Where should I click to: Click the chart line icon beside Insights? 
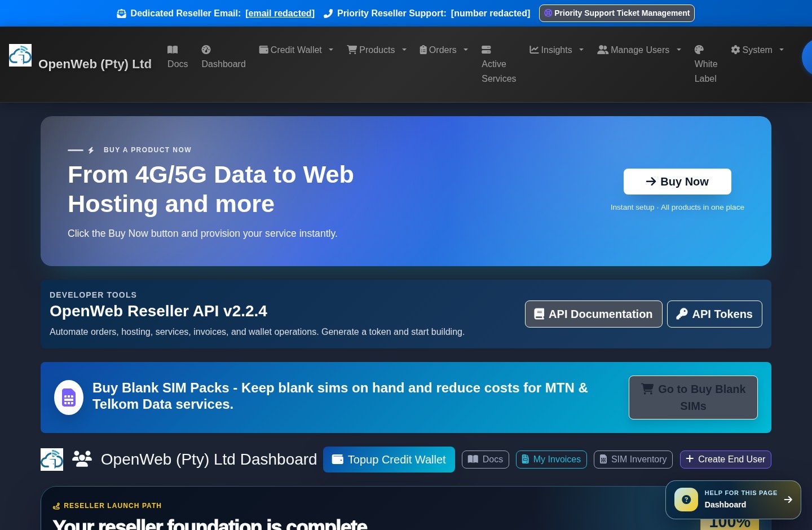534,50
